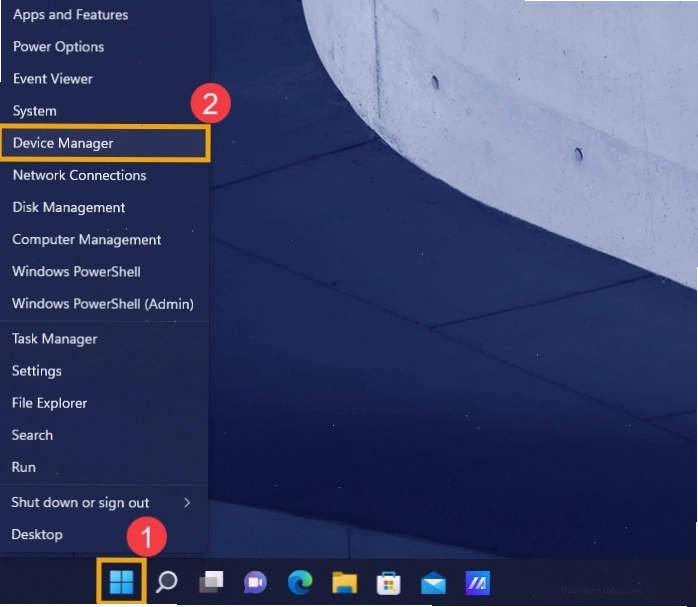This screenshot has height=607, width=698.
Task: Open Power Options from the menu
Action: click(x=104, y=47)
